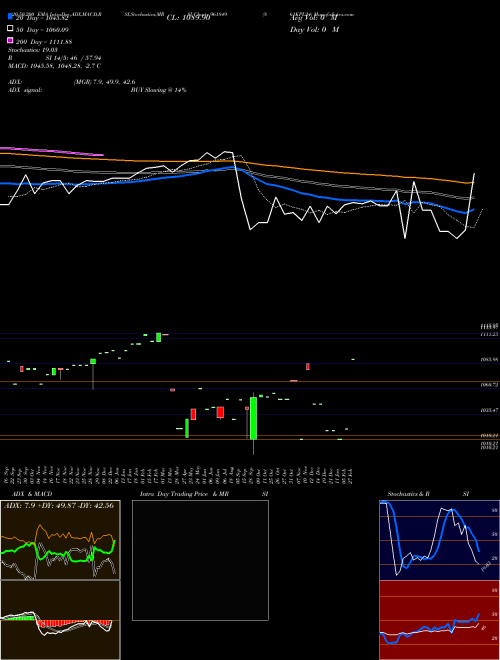500x660 pixels.
Task: Click the 'ADX & MACD' panel title
Action: [x=32, y=494]
